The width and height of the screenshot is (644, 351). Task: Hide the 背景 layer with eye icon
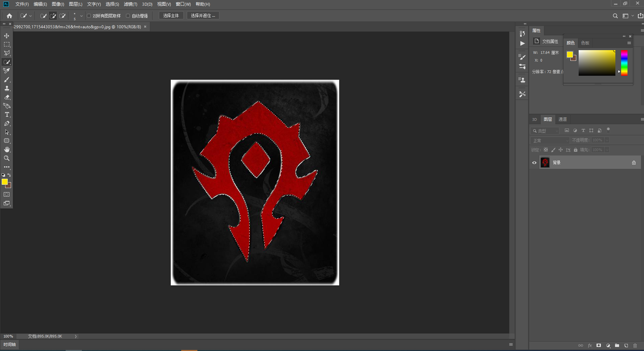point(534,163)
